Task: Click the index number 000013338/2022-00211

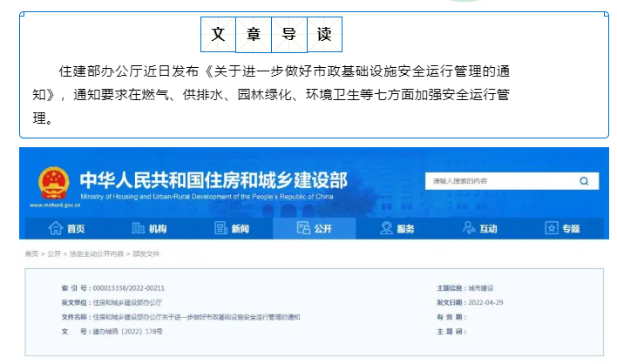Action: (129, 288)
